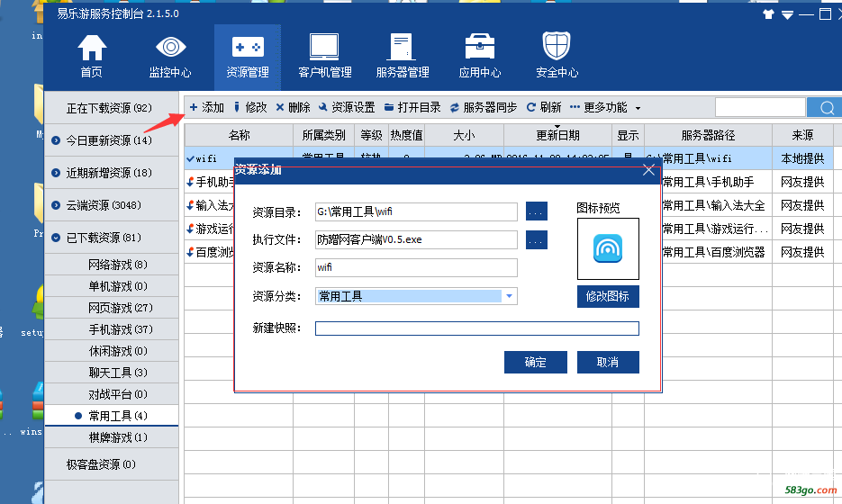Sort by 来源 column header
The image size is (842, 504).
tap(802, 135)
